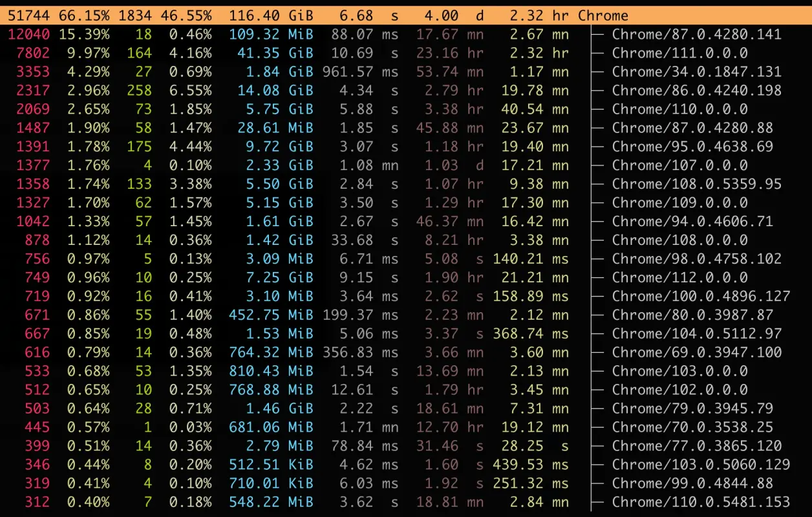Image resolution: width=812 pixels, height=517 pixels.
Task: Click the 452.75 MiB bandwidth value
Action: (x=272, y=315)
